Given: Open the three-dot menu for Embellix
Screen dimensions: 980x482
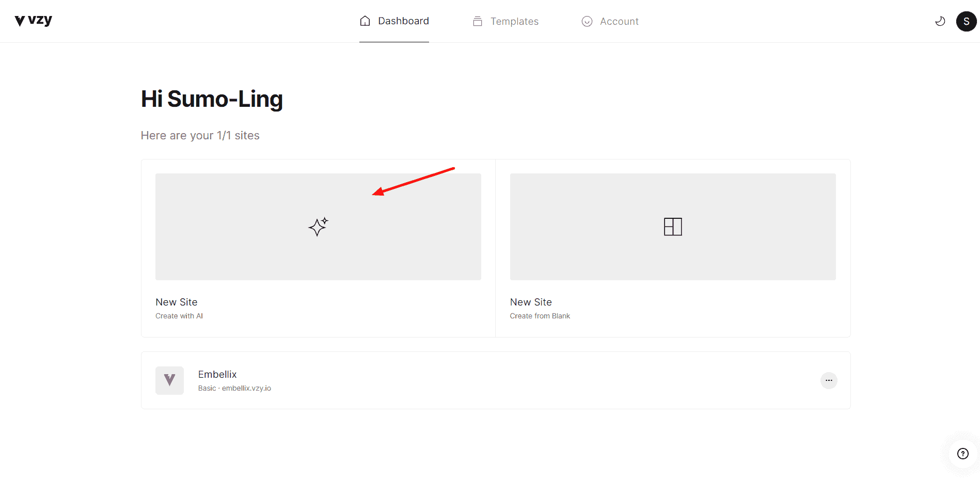Looking at the screenshot, I should pos(829,380).
